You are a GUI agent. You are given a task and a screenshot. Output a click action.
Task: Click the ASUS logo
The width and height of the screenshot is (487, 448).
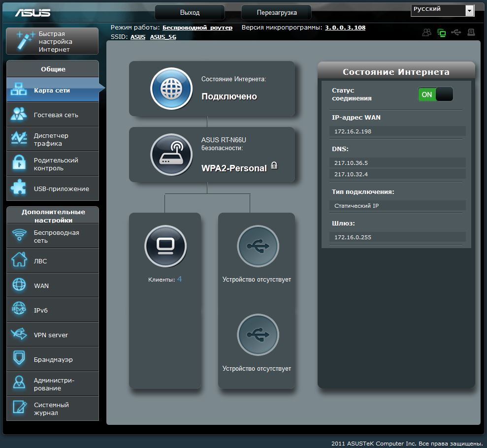[x=32, y=12]
